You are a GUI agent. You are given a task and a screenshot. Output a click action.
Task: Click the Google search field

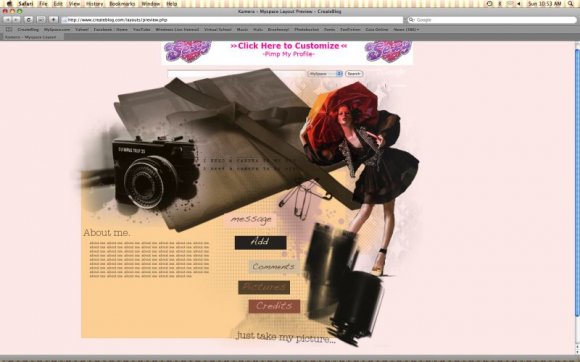click(x=492, y=20)
